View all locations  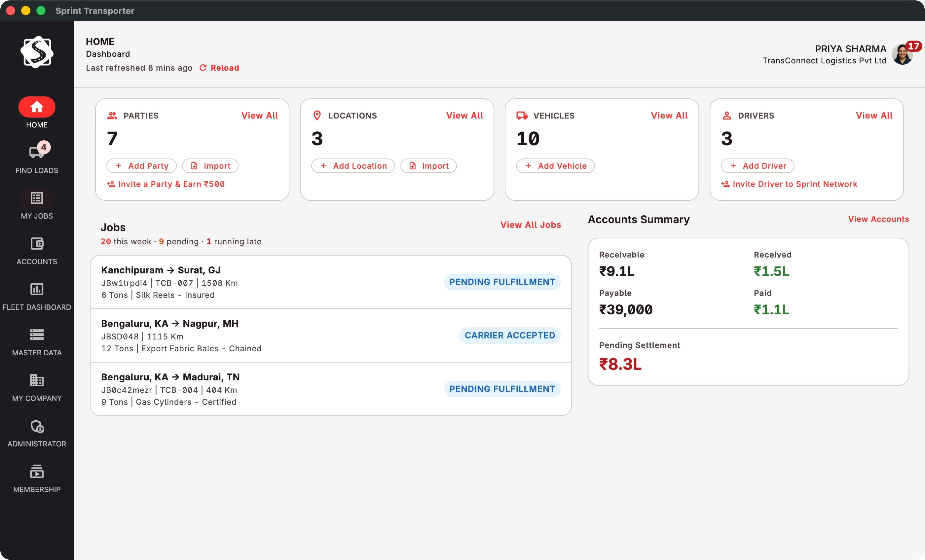[x=464, y=116]
